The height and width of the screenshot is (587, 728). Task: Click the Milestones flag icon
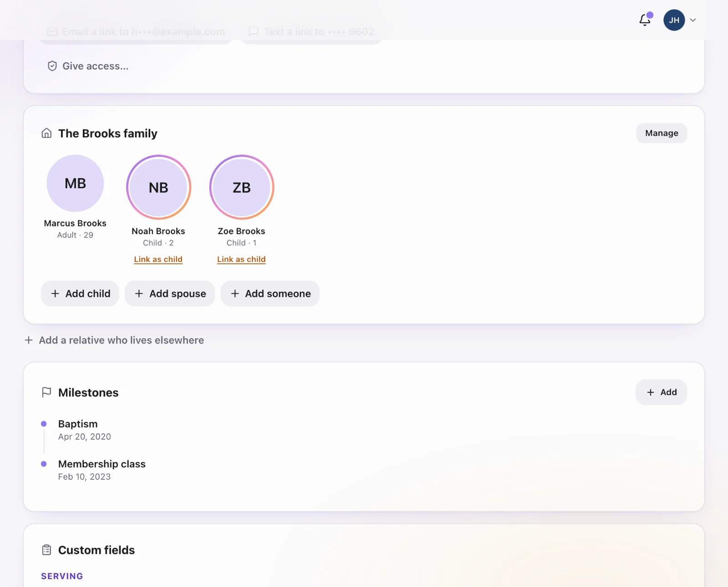pyautogui.click(x=46, y=392)
